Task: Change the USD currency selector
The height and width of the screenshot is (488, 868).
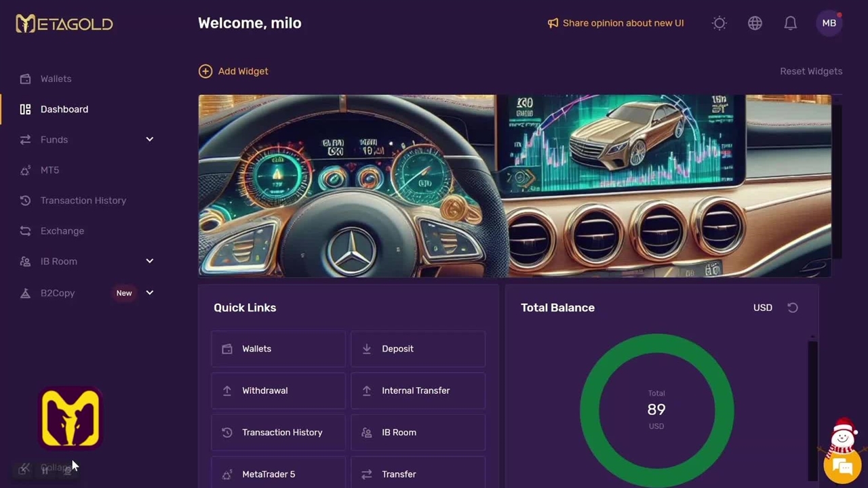Action: click(x=763, y=308)
